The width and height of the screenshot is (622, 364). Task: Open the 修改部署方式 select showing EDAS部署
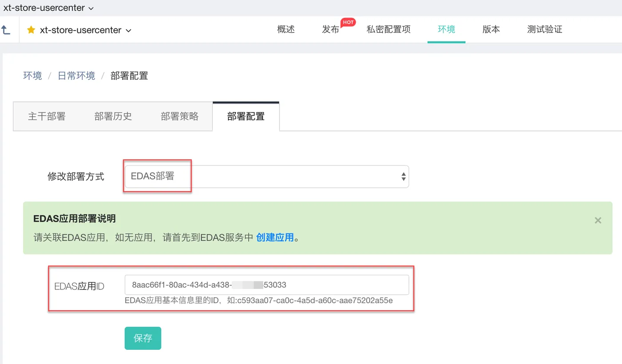coord(267,177)
